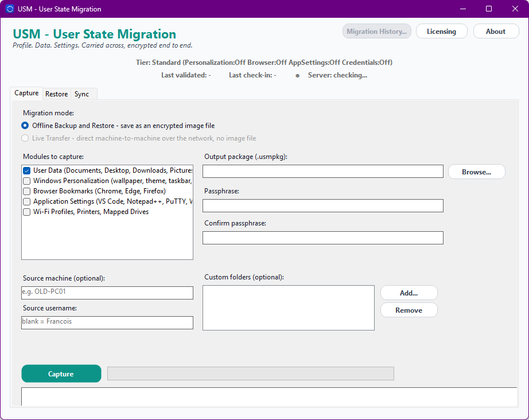Click the Source machine field
The width and height of the screenshot is (529, 420).
pyautogui.click(x=107, y=293)
